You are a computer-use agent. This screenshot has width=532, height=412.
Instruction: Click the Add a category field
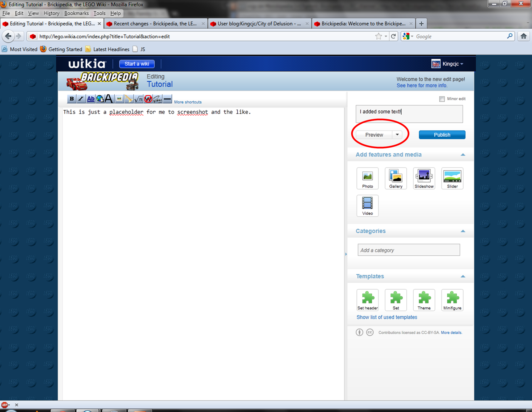click(408, 250)
